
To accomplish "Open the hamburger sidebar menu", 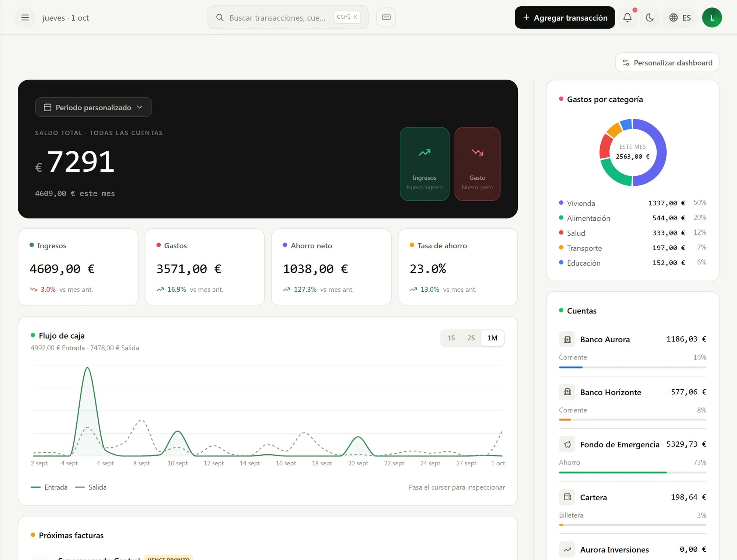I will [25, 18].
